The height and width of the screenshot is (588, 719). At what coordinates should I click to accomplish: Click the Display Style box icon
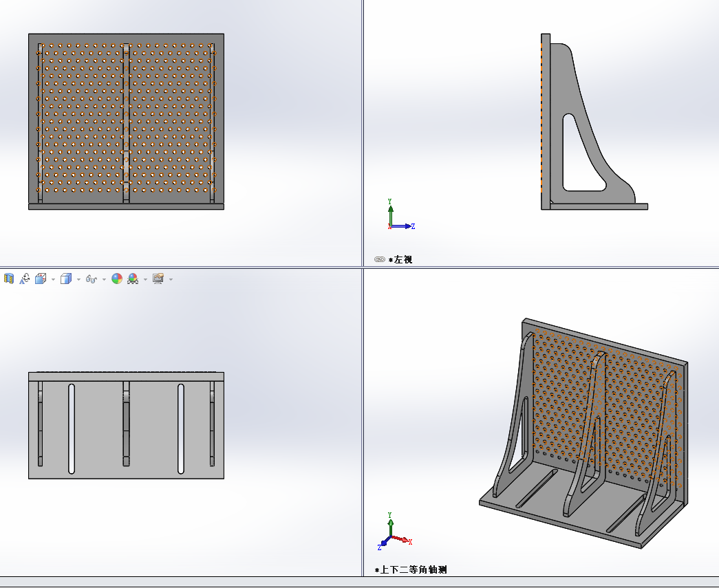pos(66,279)
